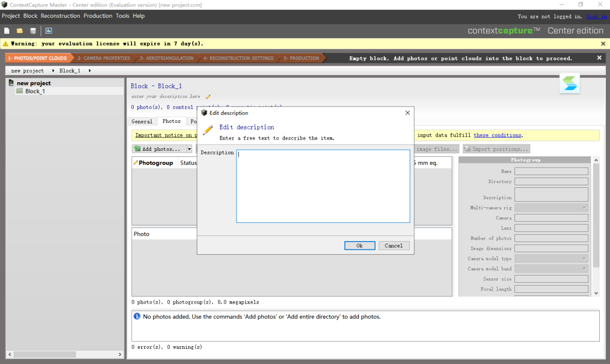Create a new project via toolbar icon

tap(7, 30)
